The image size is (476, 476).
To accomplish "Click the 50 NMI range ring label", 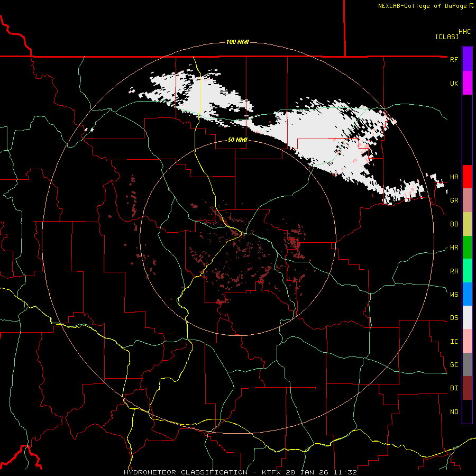I will click(237, 140).
